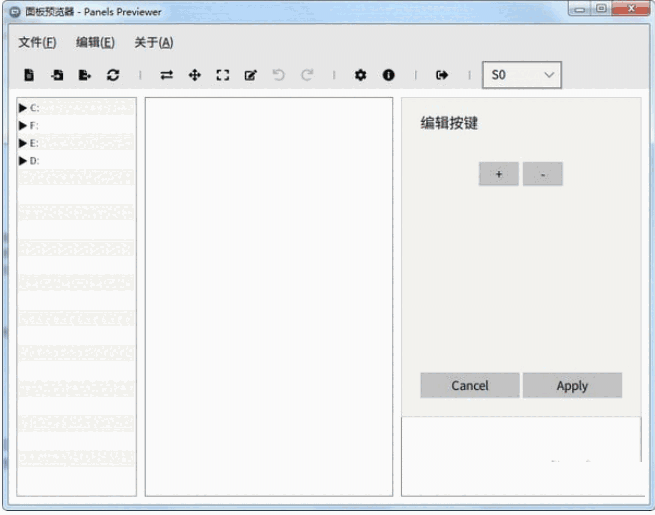The image size is (655, 515).
Task: Open settings via the gear icon
Action: coord(361,75)
